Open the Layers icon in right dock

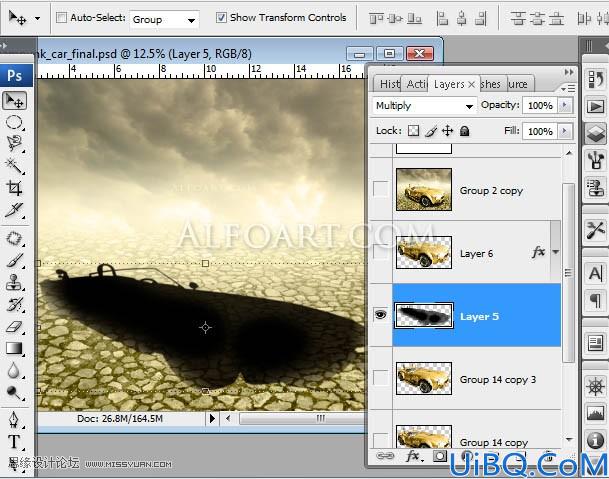point(595,133)
